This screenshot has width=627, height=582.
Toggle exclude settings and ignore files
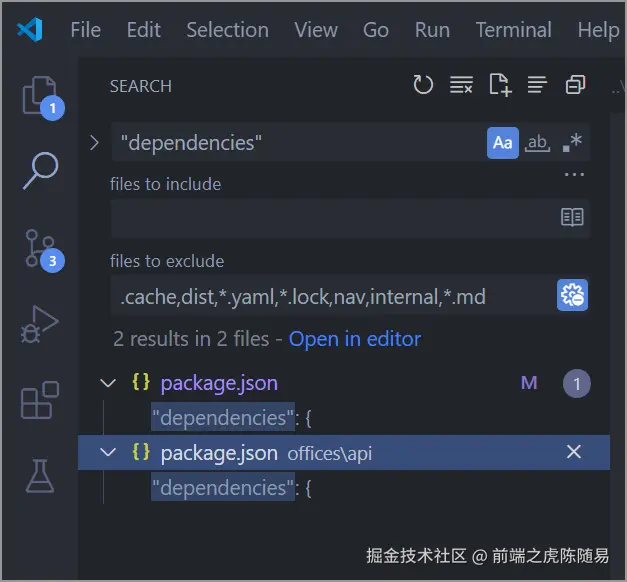(x=573, y=296)
